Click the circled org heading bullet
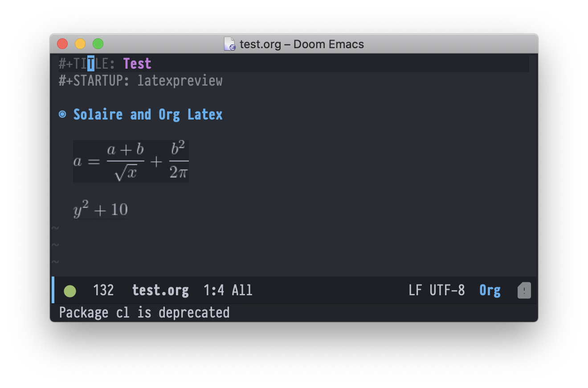 [x=62, y=114]
